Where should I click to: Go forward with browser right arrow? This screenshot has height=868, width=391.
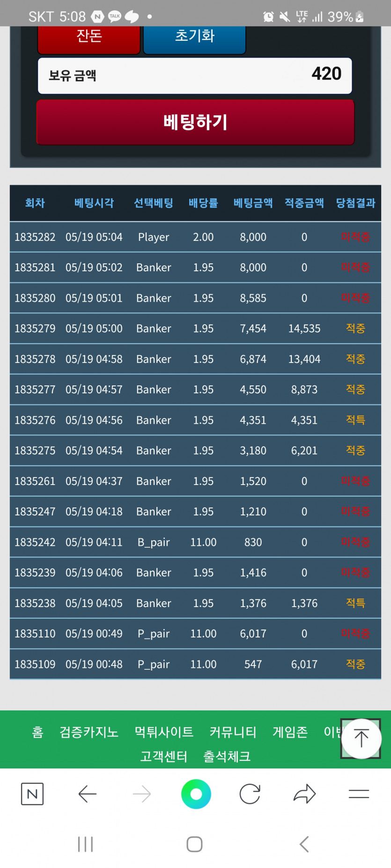coord(142,794)
